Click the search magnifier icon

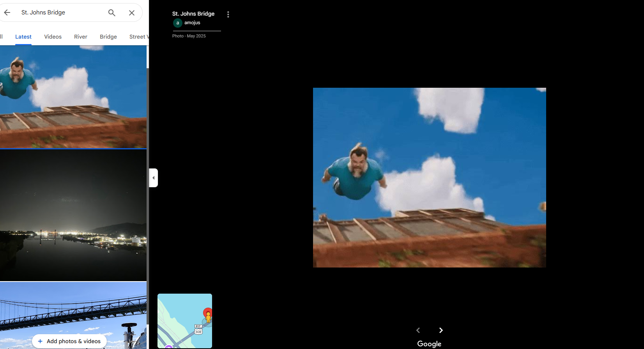coord(112,13)
